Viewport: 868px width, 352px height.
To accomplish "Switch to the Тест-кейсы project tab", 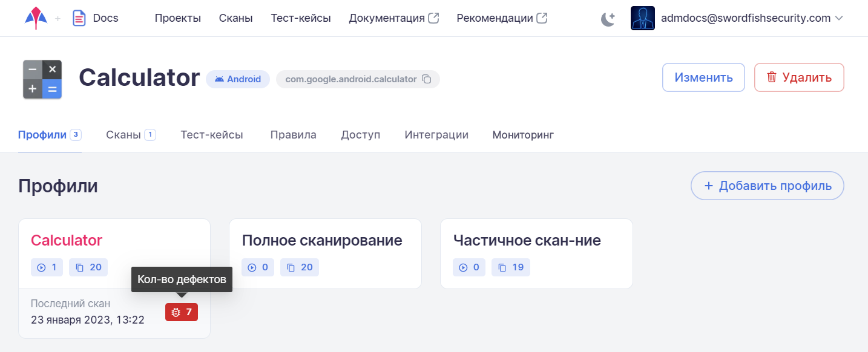I will point(212,135).
